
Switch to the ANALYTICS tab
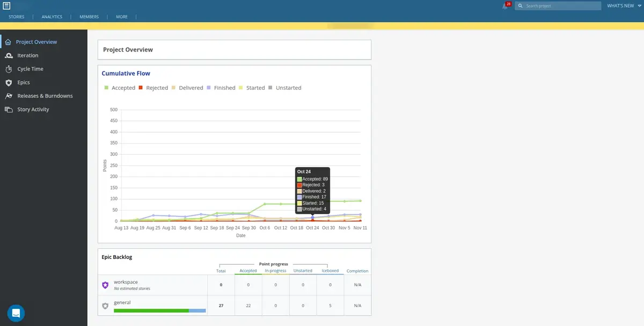pos(52,17)
